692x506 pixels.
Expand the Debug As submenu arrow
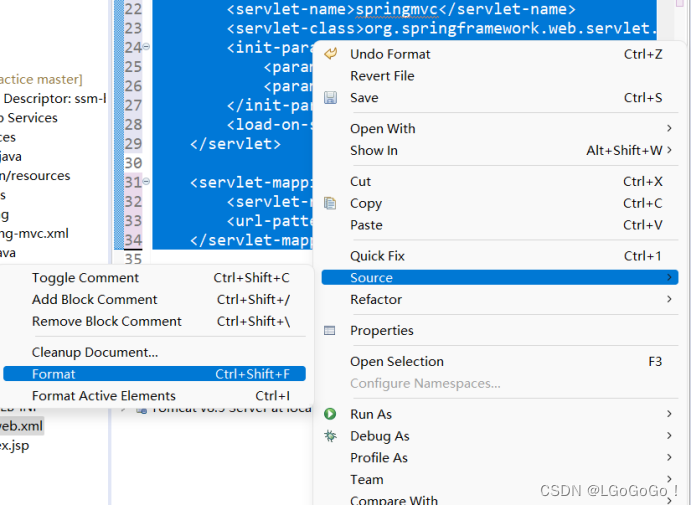[669, 436]
